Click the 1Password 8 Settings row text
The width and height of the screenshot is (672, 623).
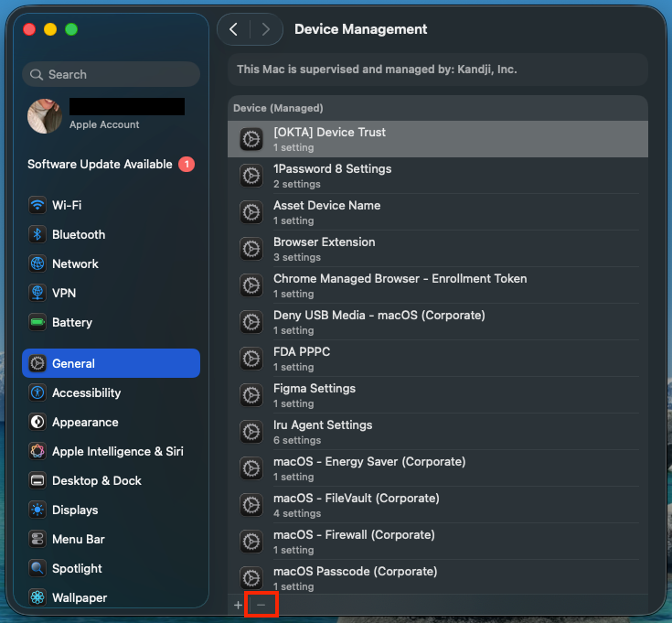click(333, 169)
